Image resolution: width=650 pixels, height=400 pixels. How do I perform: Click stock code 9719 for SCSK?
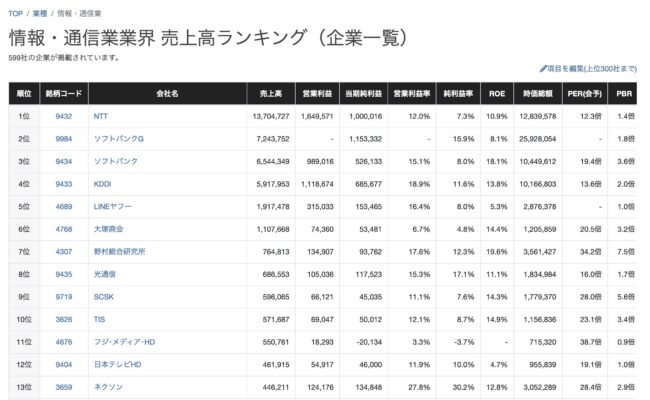click(x=63, y=296)
